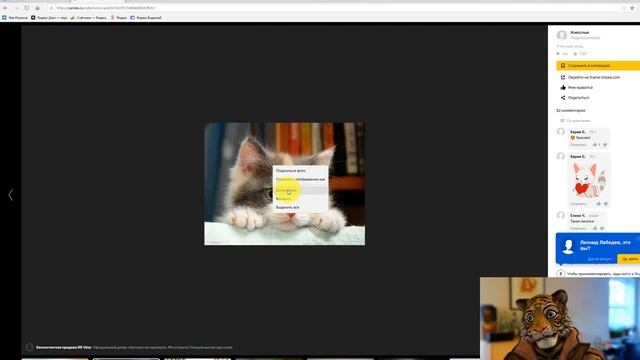
Task: Open the last bookmark on the bookmarks bar
Action: pyautogui.click(x=146, y=18)
